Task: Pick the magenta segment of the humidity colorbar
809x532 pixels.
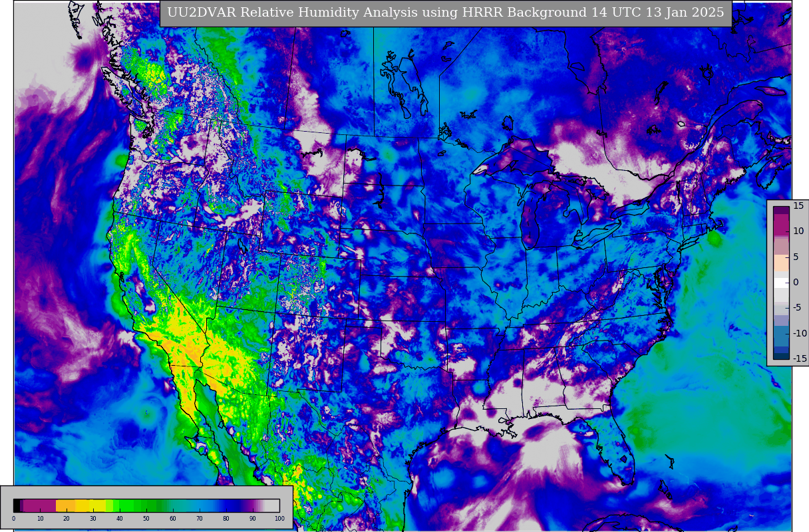Action: [39, 505]
